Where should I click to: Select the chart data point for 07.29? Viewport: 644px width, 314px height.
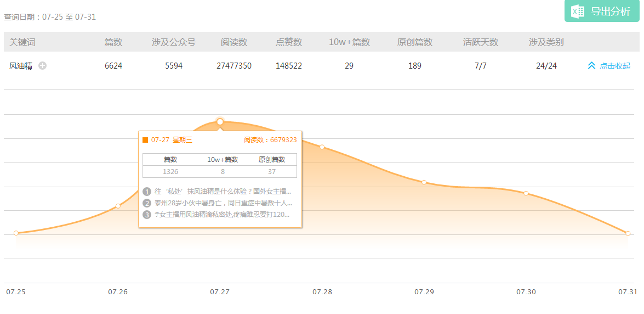point(424,182)
